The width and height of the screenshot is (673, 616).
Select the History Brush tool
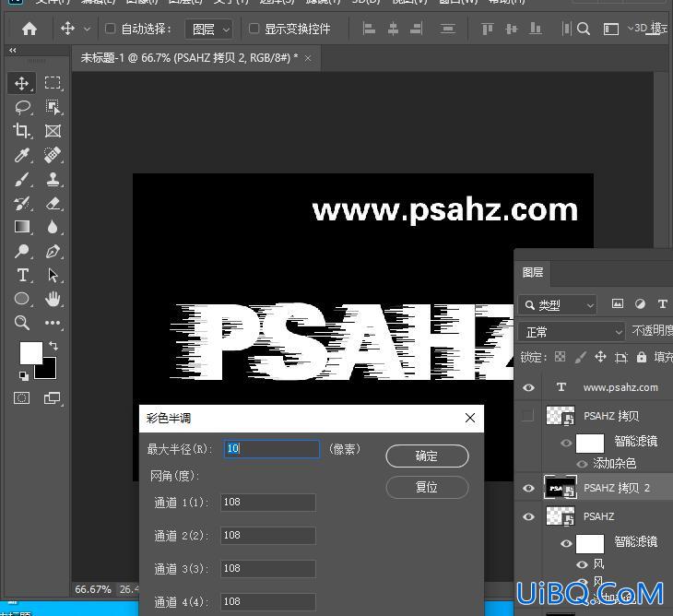point(22,203)
